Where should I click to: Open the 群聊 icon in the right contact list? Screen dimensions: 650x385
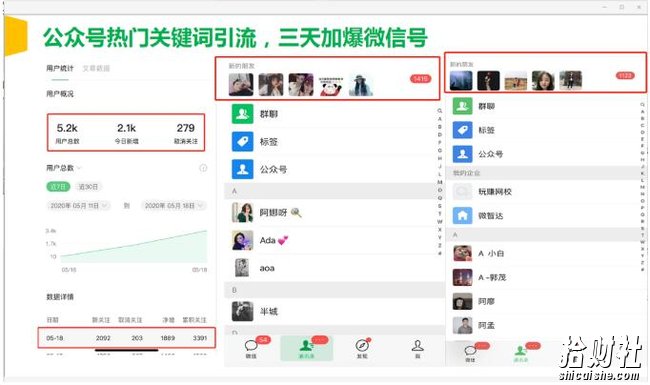pos(462,106)
